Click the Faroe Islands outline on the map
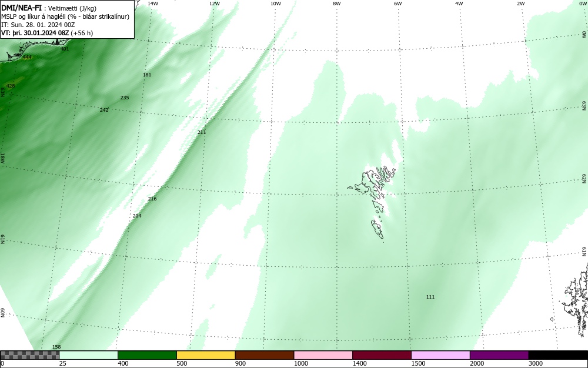Image resolution: width=588 pixels, height=368 pixels. 373,202
